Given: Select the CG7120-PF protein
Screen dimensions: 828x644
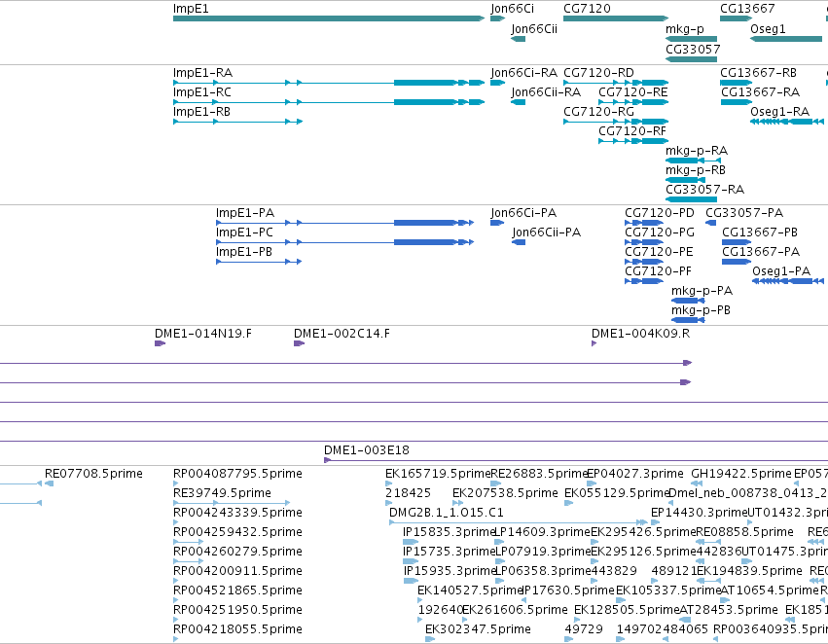Looking at the screenshot, I should point(644,281).
